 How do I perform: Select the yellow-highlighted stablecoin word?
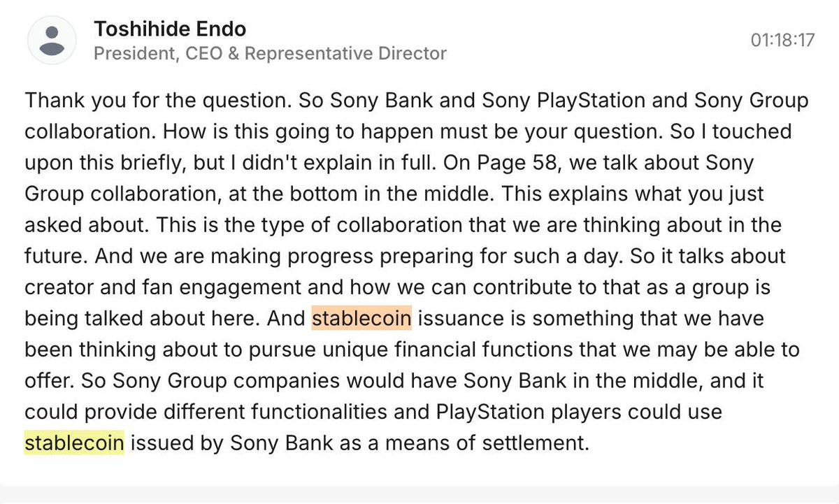pyautogui.click(x=74, y=443)
